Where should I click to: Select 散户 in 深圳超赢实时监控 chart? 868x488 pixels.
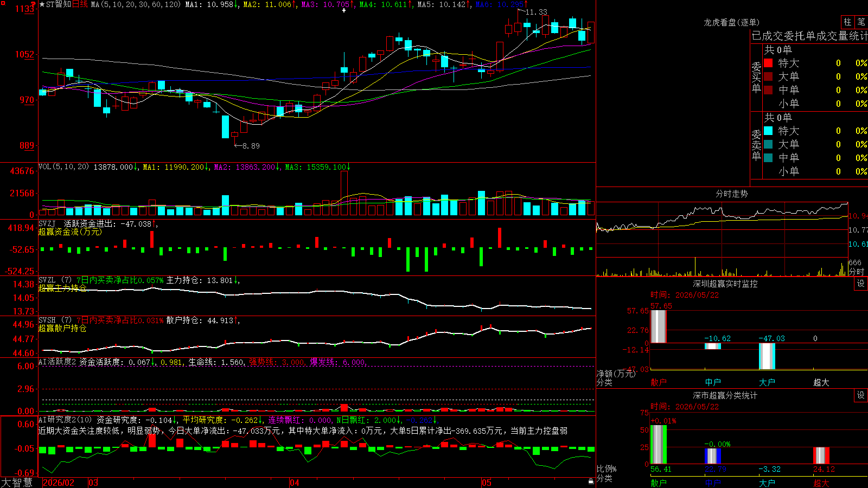pyautogui.click(x=659, y=382)
